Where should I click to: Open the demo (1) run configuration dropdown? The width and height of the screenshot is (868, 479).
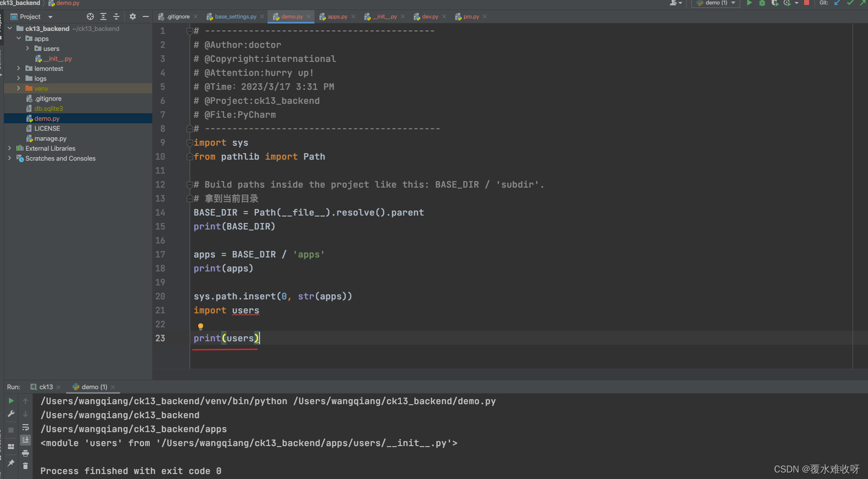pos(716,3)
